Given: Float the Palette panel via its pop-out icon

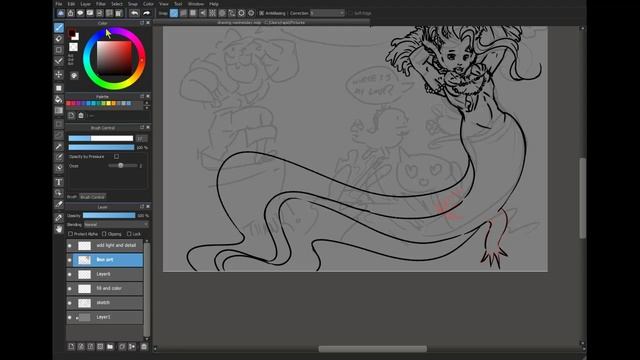Looking at the screenshot, I should (142, 96).
